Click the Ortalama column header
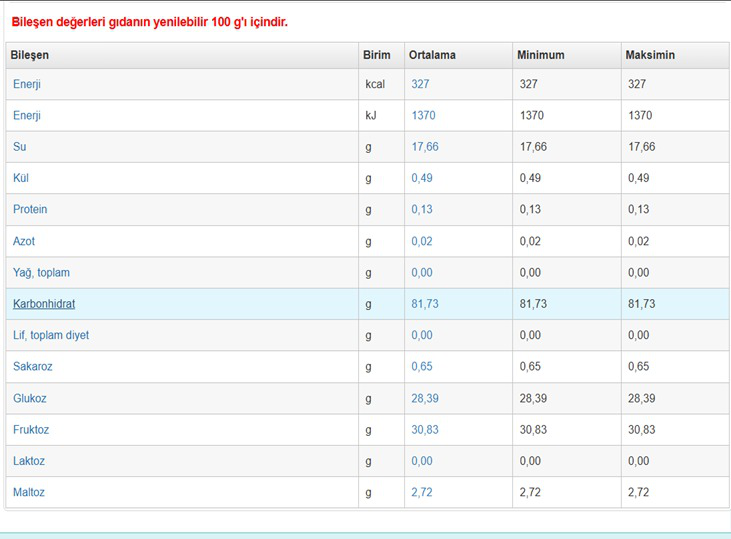731x539 pixels. [x=432, y=55]
